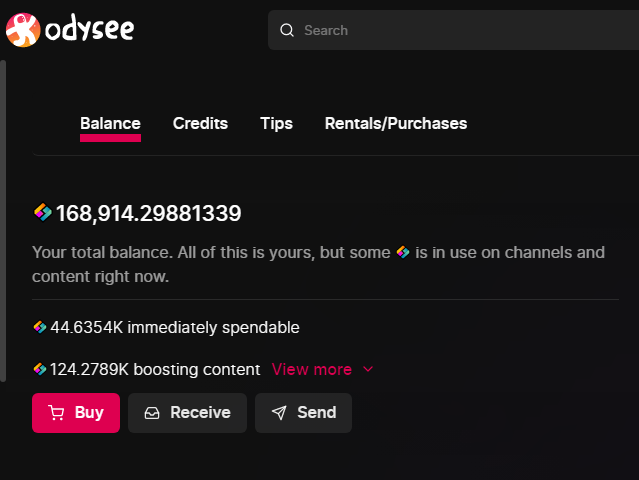Click the vertical scrollbar on left edge
Viewport: 639px width, 480px height.
click(x=3, y=221)
